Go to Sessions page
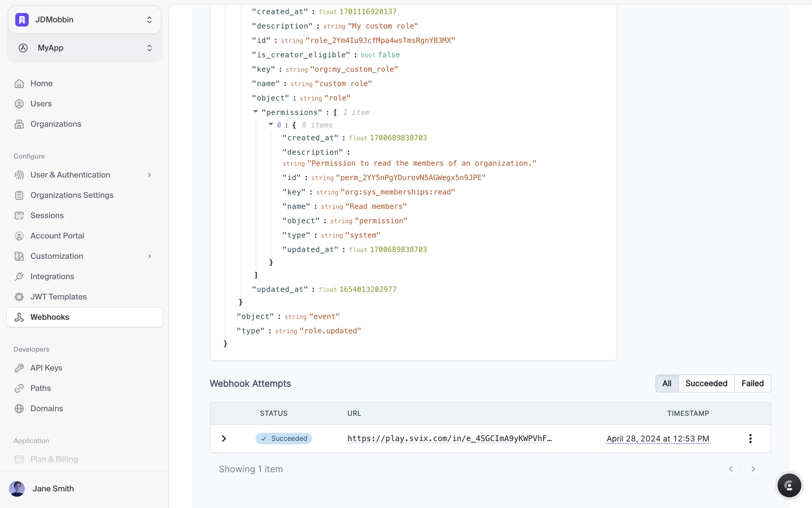 tap(47, 215)
